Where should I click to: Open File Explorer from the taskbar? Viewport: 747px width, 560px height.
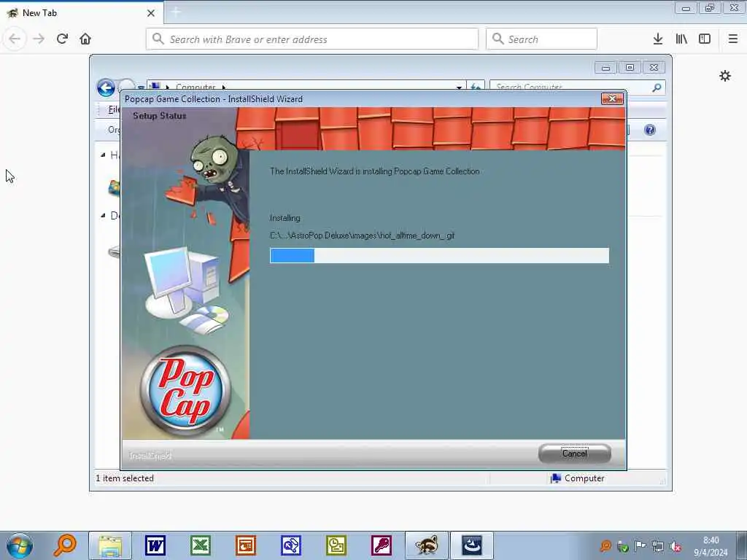(111, 545)
